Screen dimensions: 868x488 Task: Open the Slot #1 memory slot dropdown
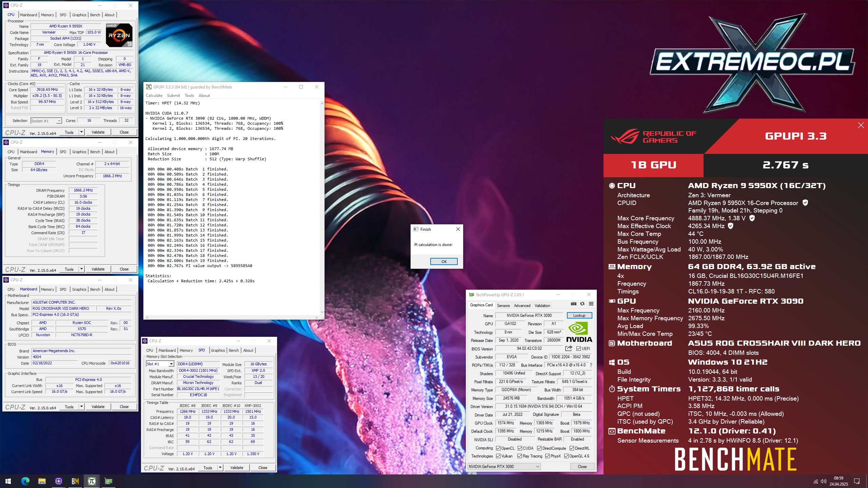[x=160, y=364]
